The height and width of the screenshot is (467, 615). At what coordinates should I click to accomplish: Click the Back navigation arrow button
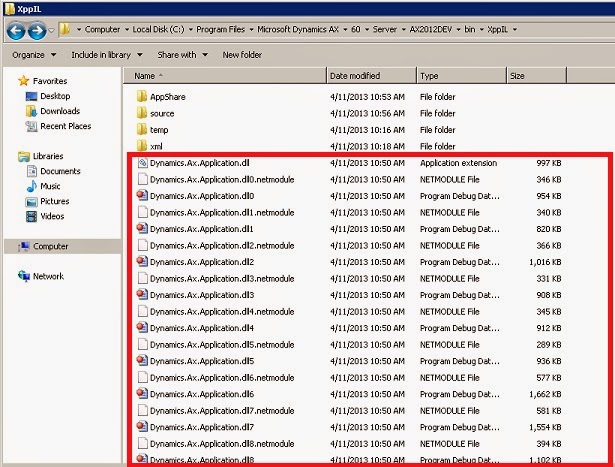pos(16,31)
